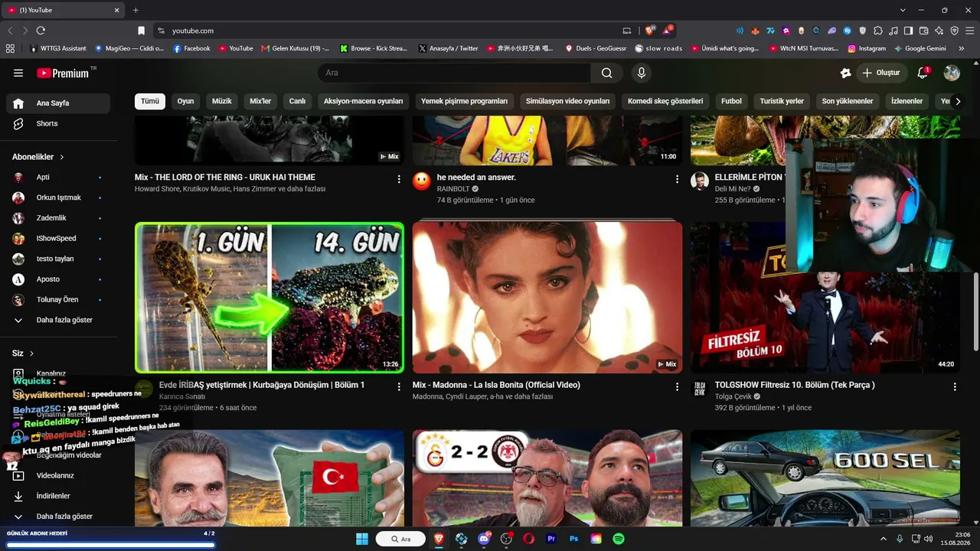Image resolution: width=980 pixels, height=551 pixels.
Task: Click the Oluştur create button
Action: [880, 73]
